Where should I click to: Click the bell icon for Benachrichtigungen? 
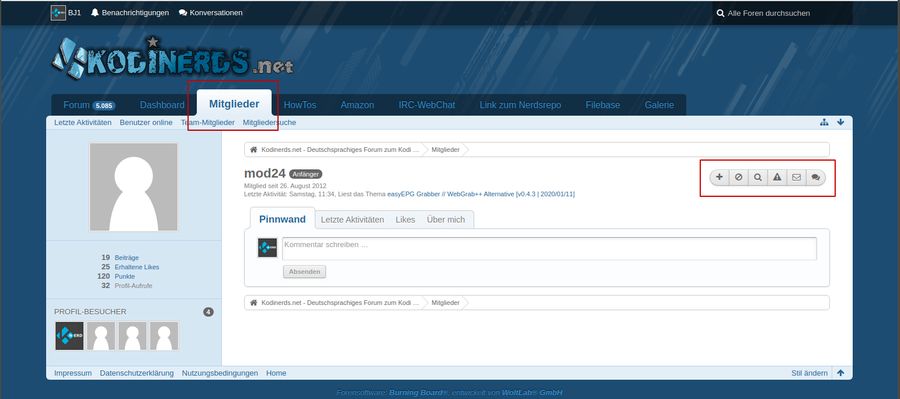coord(95,13)
